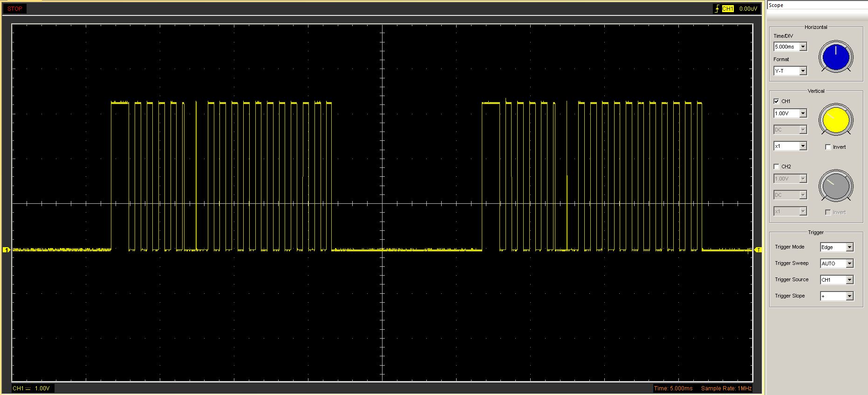The image size is (868, 395).
Task: Click the gray CH2 vertical knob
Action: pos(836,186)
